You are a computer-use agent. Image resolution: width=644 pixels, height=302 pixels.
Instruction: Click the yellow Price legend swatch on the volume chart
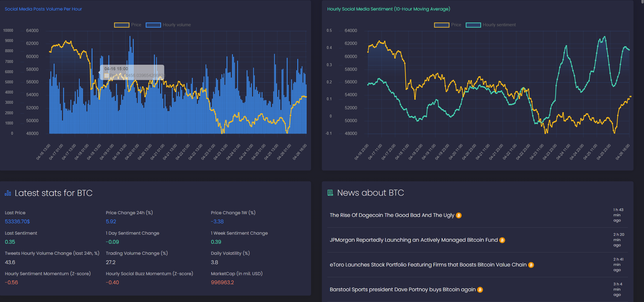[122, 25]
